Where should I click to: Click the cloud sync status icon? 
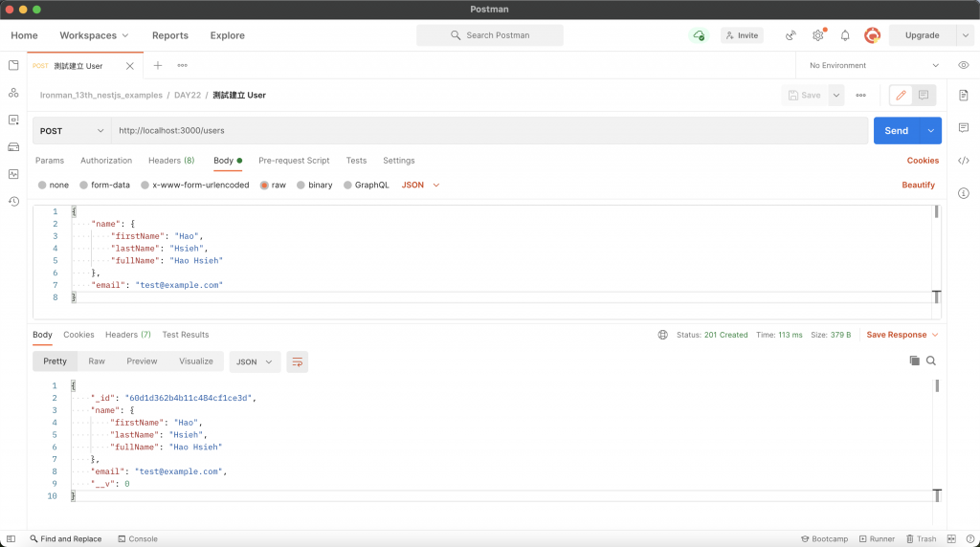click(699, 35)
